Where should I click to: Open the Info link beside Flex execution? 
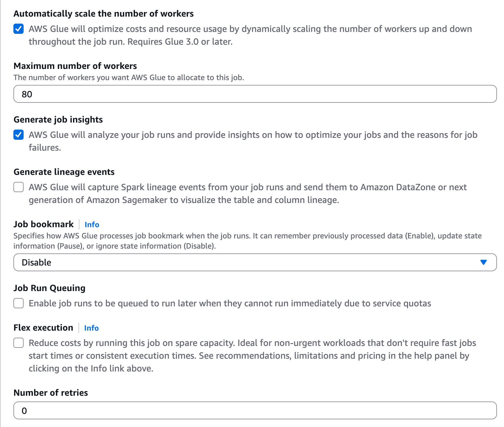(x=91, y=328)
